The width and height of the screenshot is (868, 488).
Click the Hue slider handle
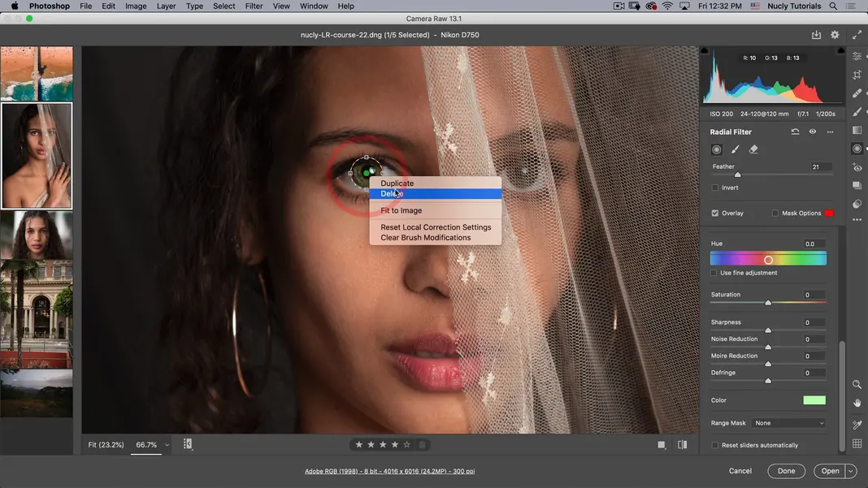click(768, 260)
